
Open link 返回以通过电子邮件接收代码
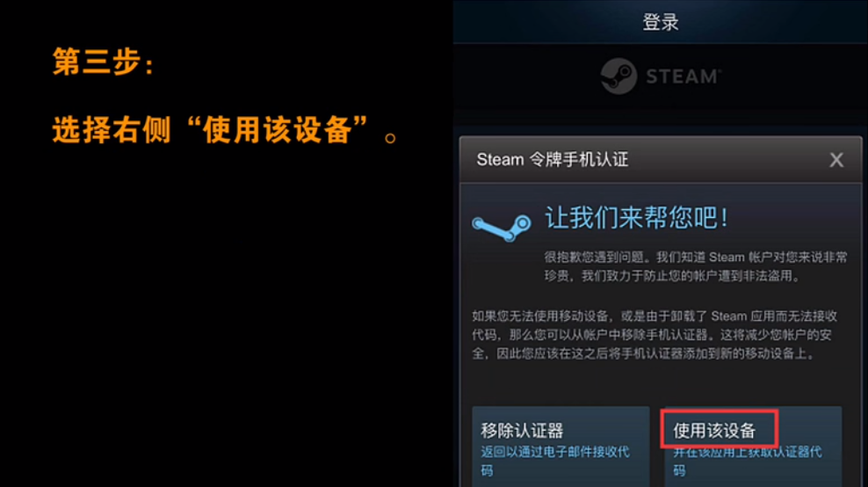coord(555,461)
